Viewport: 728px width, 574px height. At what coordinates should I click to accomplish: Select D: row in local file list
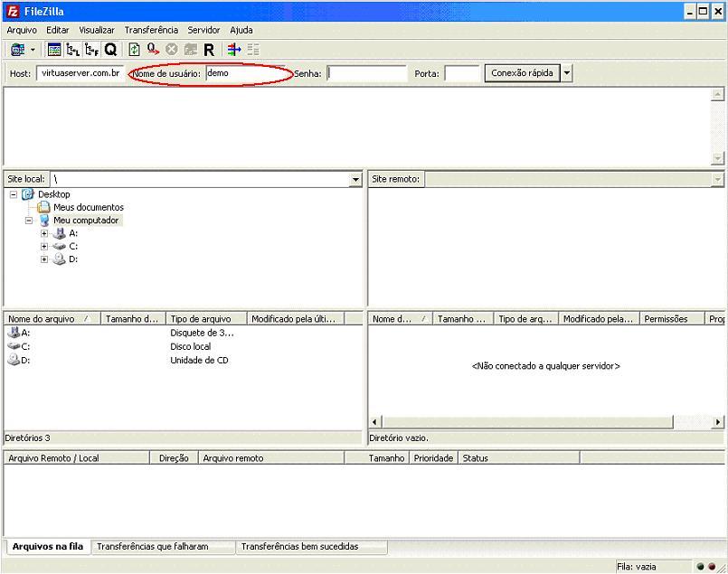pyautogui.click(x=183, y=360)
